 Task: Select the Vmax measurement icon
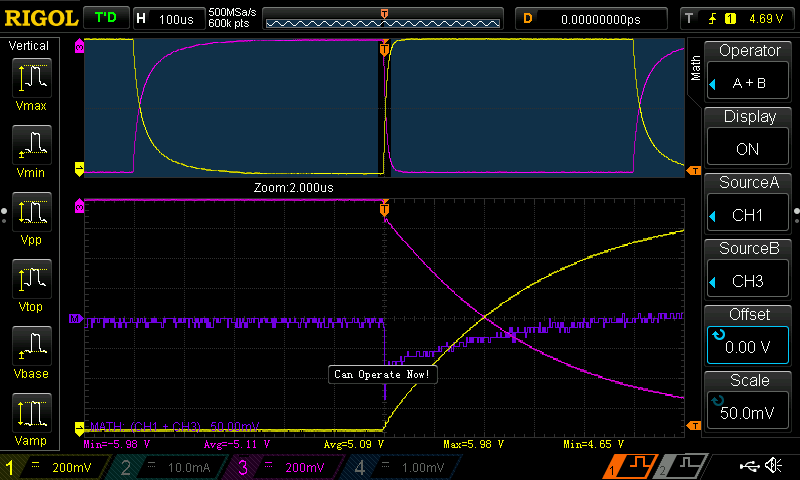click(x=35, y=83)
